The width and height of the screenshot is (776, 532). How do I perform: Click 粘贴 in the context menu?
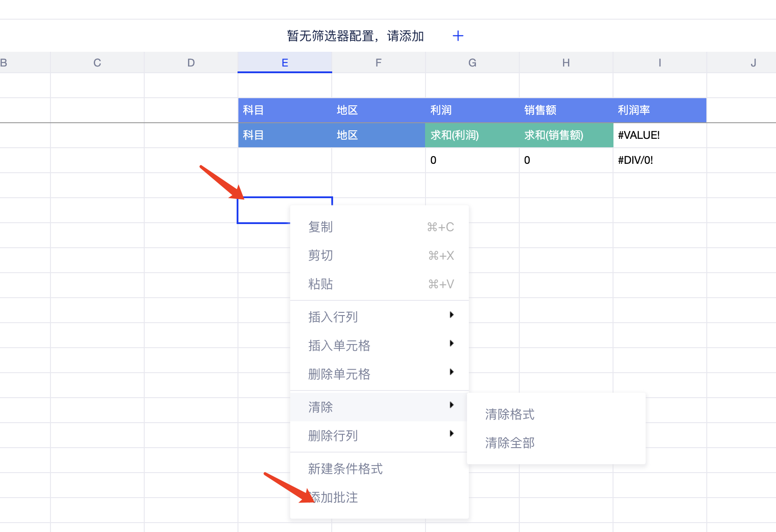click(x=321, y=284)
